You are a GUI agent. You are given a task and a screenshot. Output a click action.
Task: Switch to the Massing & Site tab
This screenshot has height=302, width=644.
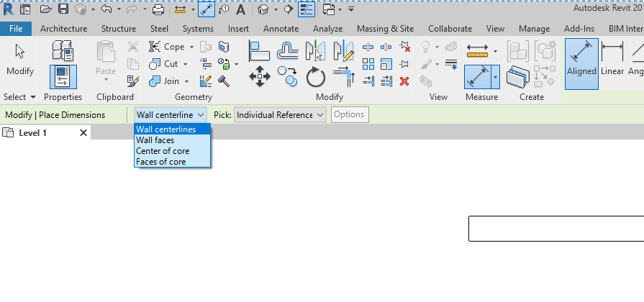tap(385, 28)
